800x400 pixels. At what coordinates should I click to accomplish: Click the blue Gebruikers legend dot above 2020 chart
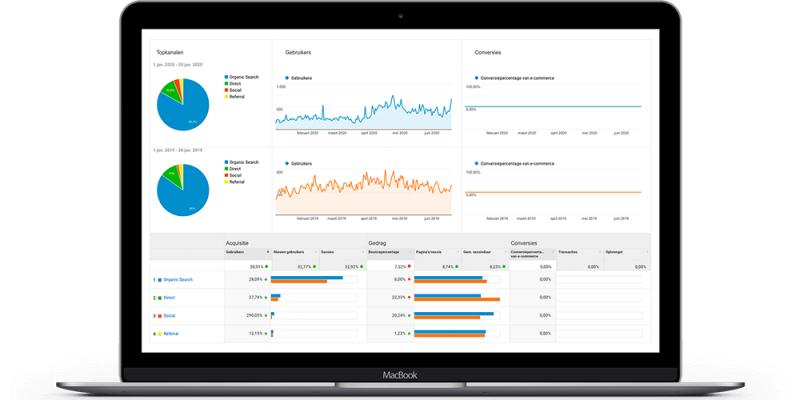pos(287,78)
